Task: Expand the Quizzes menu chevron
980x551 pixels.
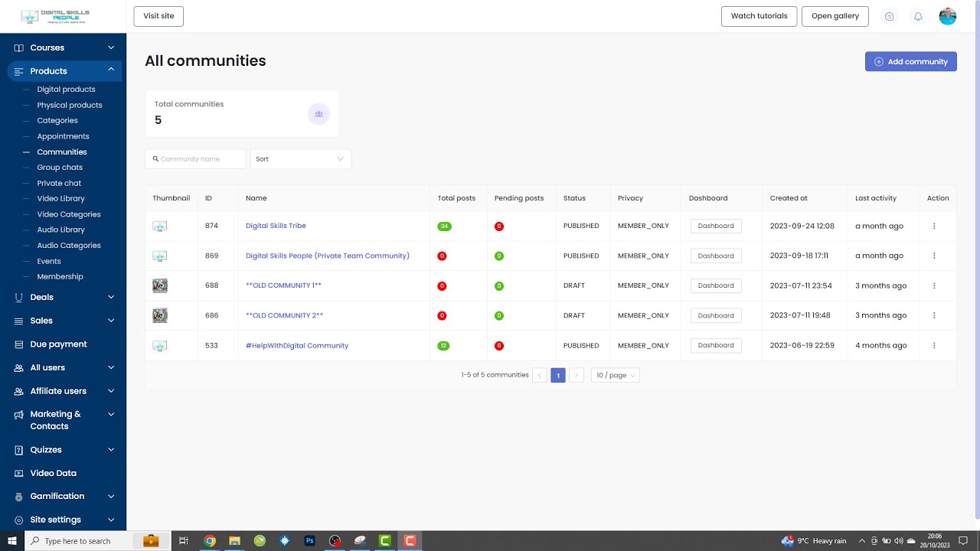Action: [x=111, y=450]
